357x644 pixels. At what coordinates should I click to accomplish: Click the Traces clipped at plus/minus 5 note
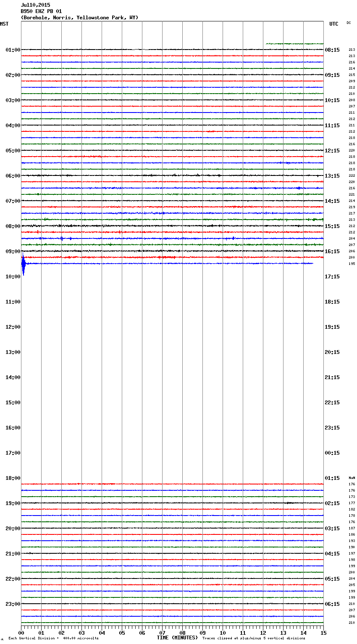tap(254, 638)
